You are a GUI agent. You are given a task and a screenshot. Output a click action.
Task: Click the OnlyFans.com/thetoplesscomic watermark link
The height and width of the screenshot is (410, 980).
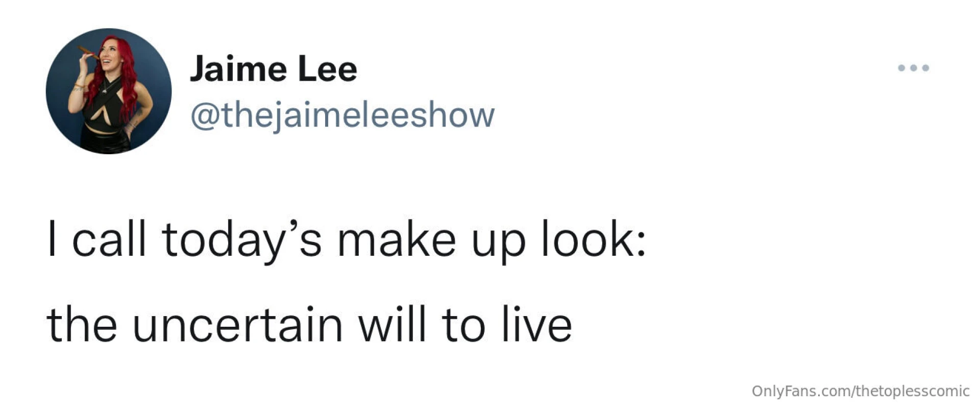click(861, 391)
